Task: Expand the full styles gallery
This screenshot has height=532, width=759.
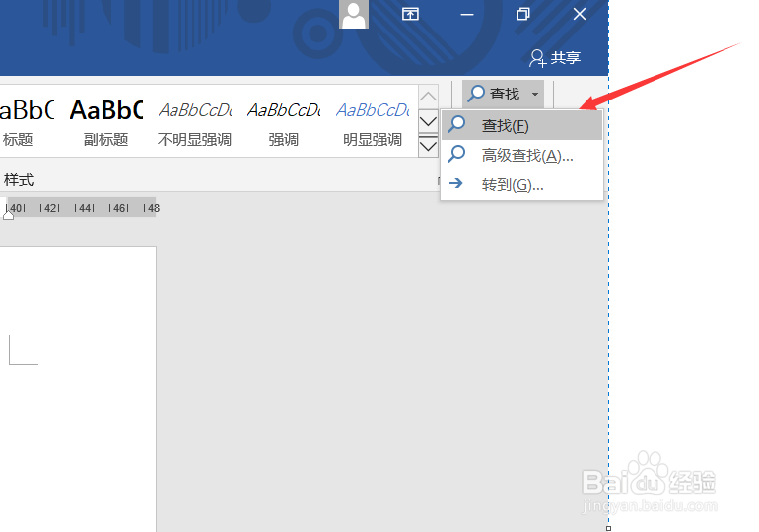Action: click(x=428, y=146)
